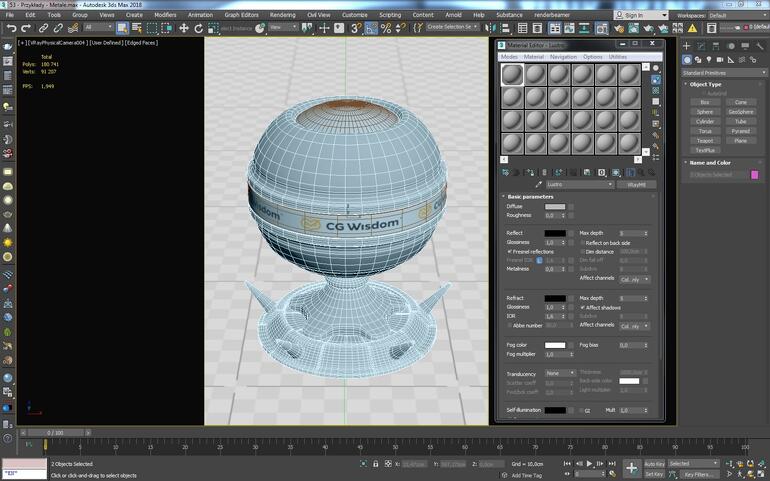Undo the last action in main toolbar
Image resolution: width=770 pixels, height=481 pixels.
pos(11,28)
